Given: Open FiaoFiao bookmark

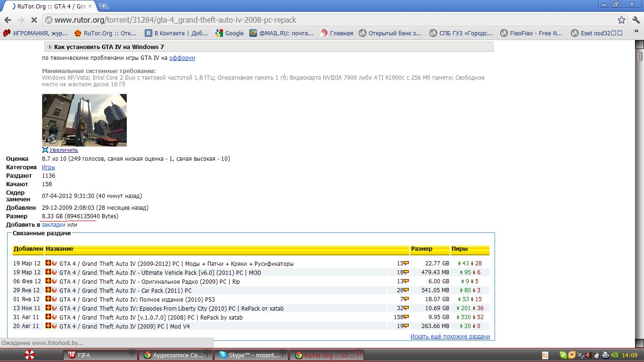Looking at the screenshot, I should pyautogui.click(x=531, y=33).
